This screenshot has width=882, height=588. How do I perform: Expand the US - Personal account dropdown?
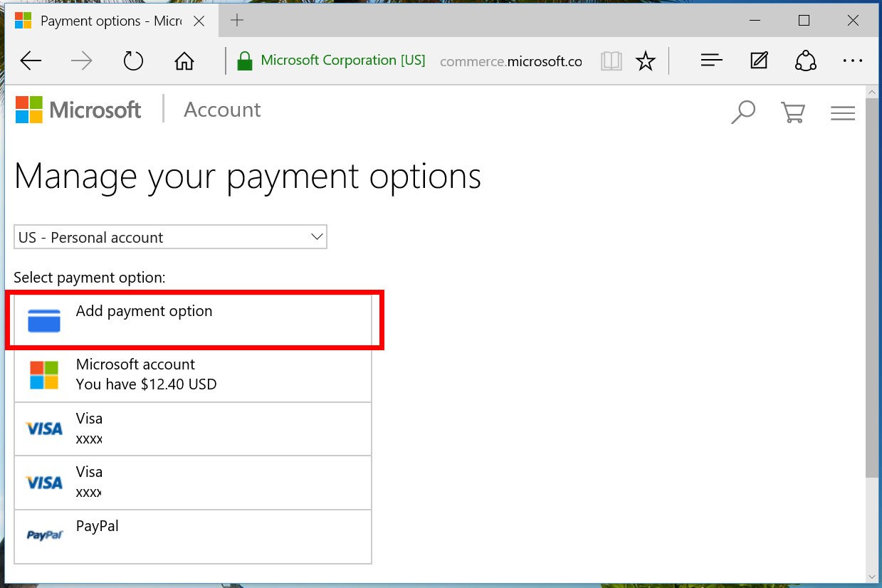pos(170,237)
